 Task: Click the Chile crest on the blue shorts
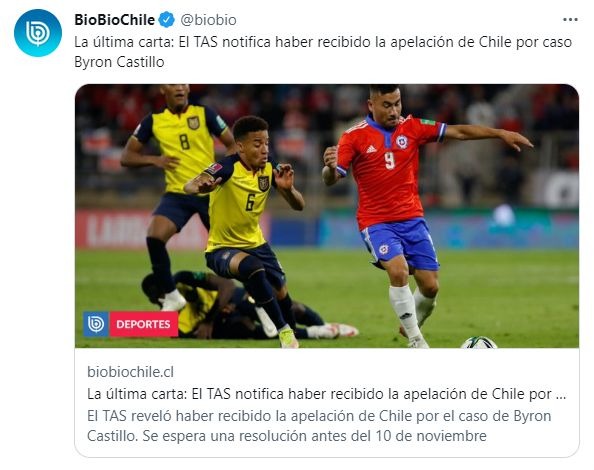point(383,249)
